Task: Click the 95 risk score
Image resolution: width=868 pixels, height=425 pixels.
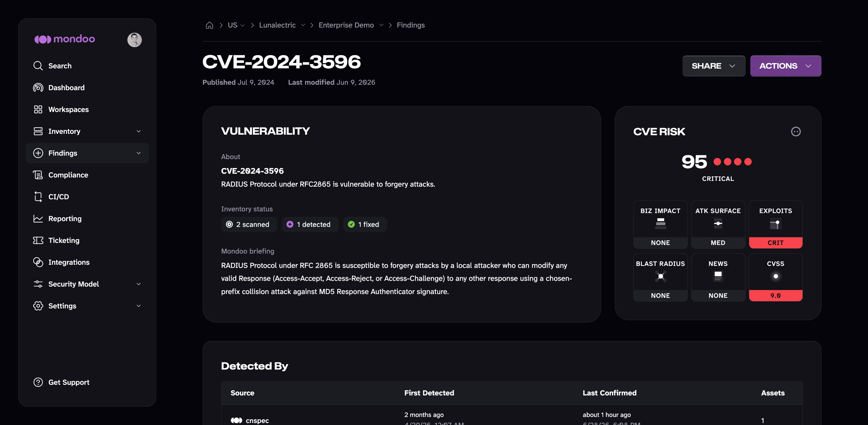Action: point(694,162)
